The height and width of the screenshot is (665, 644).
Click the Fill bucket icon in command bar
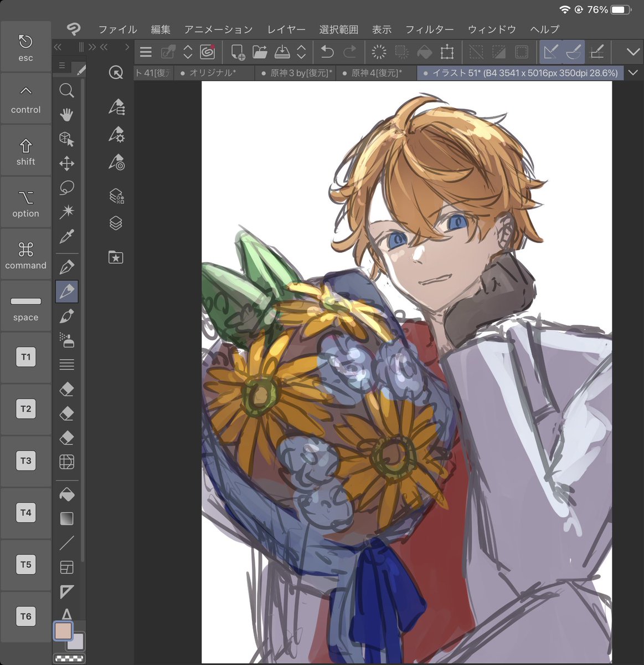(424, 53)
